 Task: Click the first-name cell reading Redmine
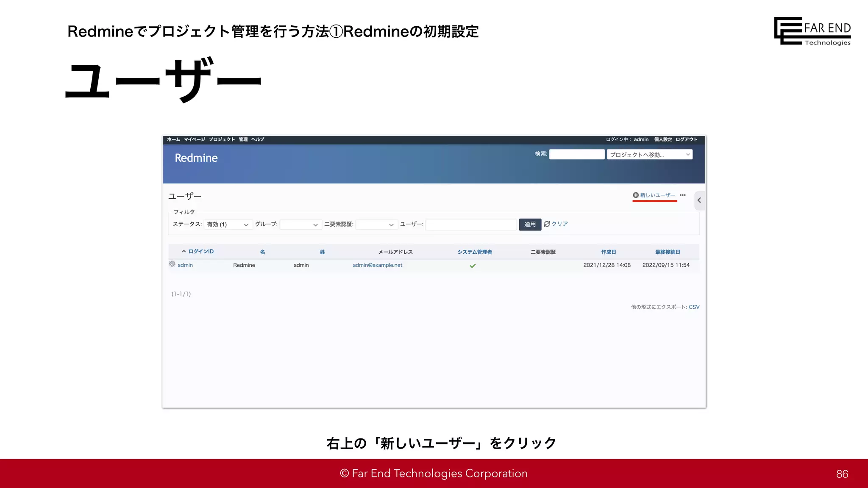(x=244, y=265)
